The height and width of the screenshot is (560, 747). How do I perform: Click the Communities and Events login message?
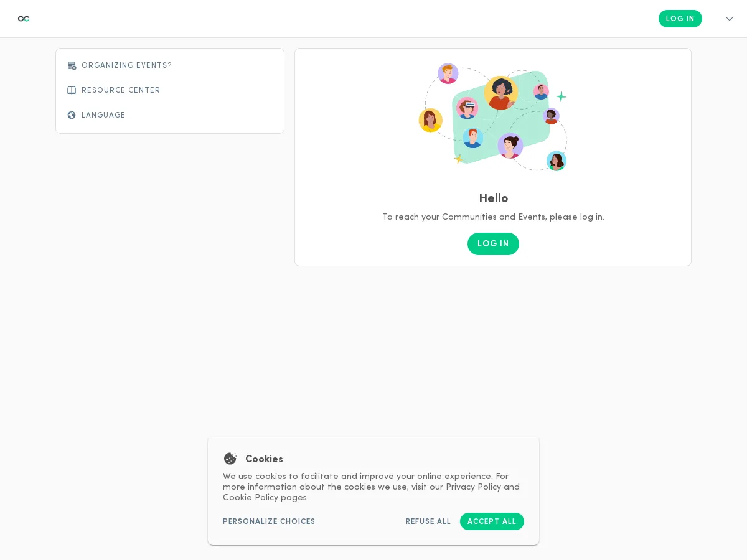(493, 217)
